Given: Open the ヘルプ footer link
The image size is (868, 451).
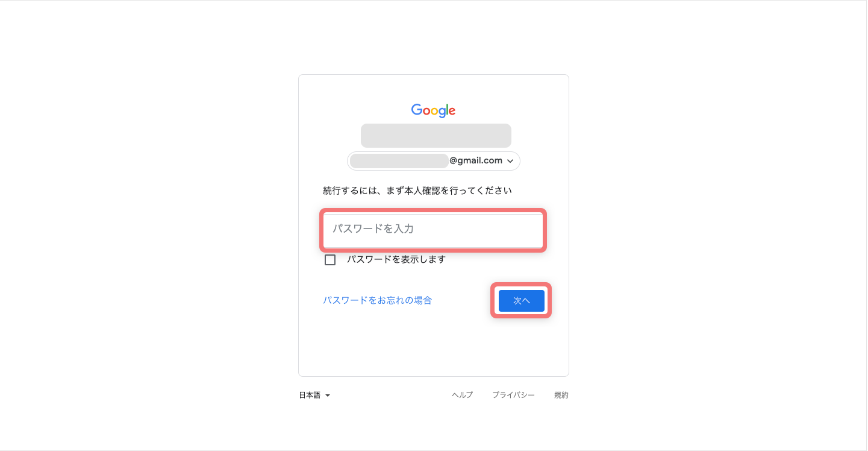Looking at the screenshot, I should tap(463, 396).
